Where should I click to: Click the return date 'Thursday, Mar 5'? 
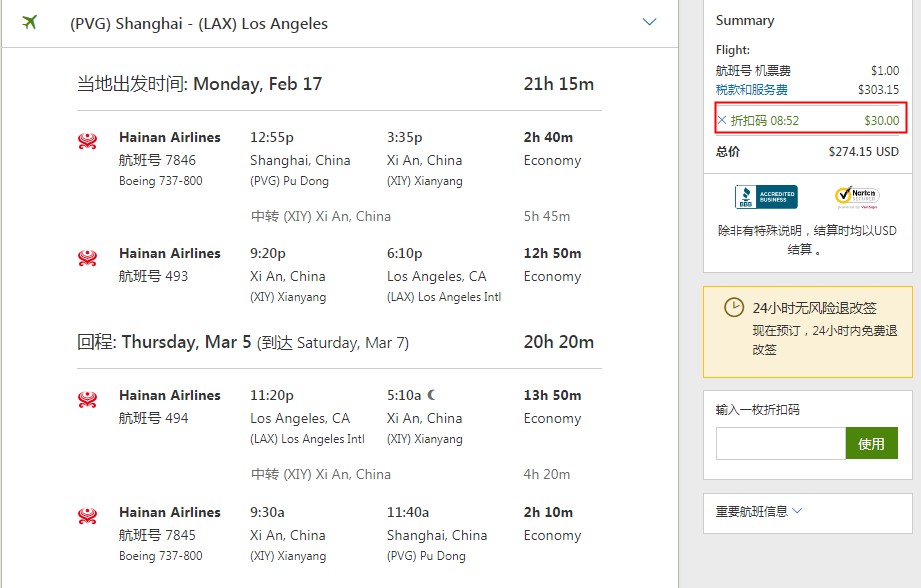point(186,342)
